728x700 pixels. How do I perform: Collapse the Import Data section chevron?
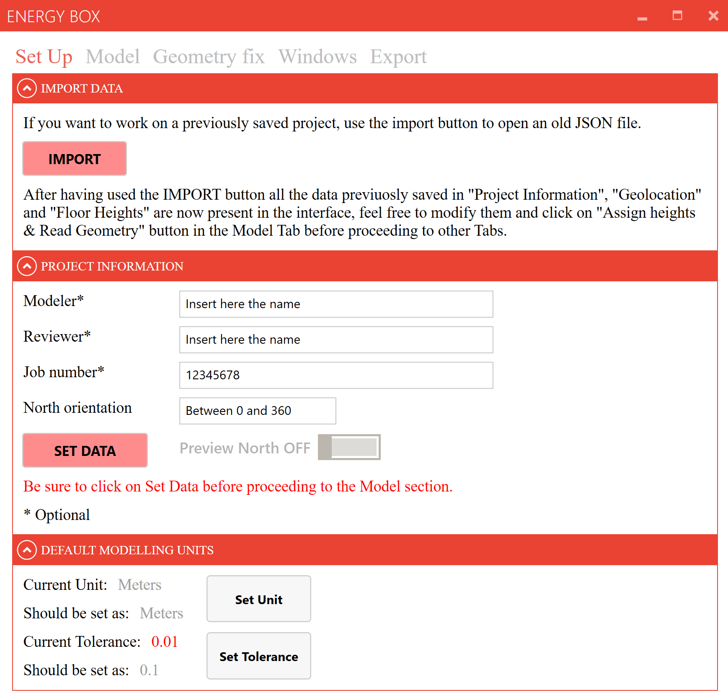pos(27,89)
